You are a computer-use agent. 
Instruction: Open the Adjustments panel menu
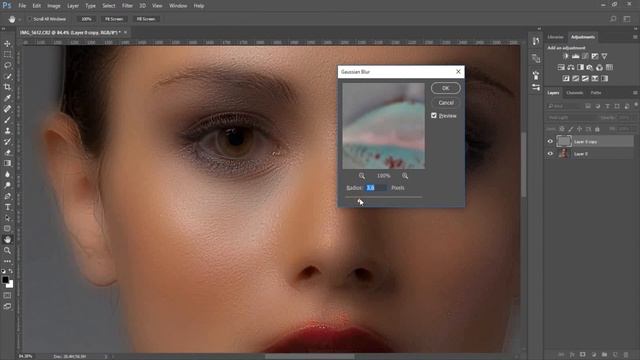(635, 37)
